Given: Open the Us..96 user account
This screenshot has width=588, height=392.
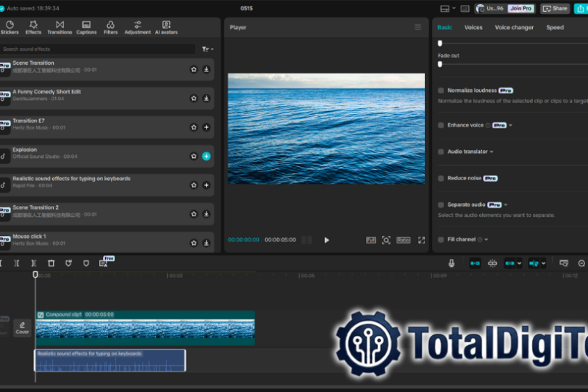Looking at the screenshot, I should pos(490,8).
